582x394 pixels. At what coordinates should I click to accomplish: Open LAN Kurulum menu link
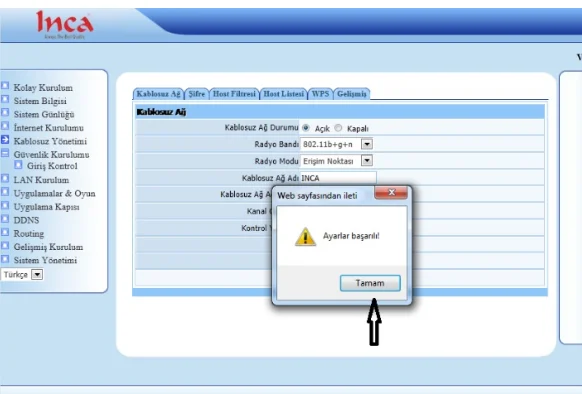point(41,180)
